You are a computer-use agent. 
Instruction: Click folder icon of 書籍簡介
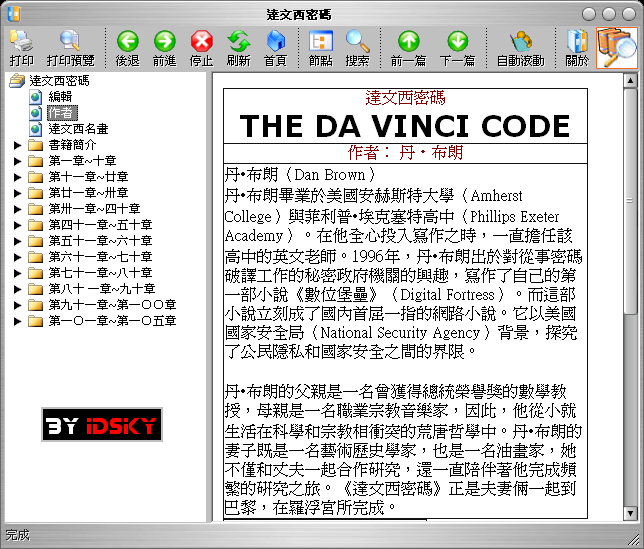click(x=36, y=145)
